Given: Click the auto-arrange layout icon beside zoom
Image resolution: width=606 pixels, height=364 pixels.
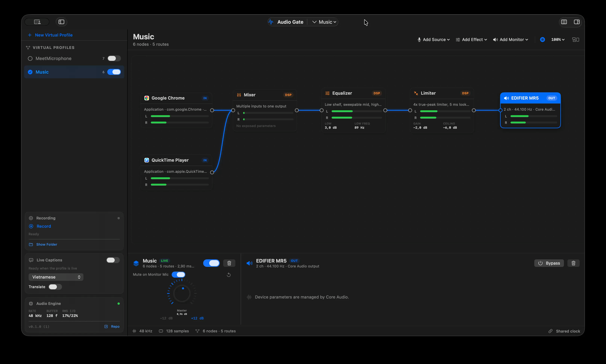Looking at the screenshot, I should [x=575, y=40].
